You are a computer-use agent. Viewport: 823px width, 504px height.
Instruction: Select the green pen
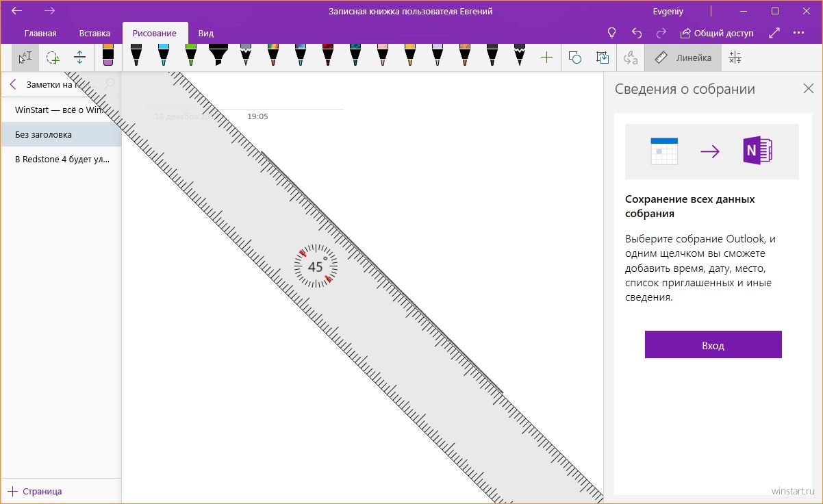(x=190, y=55)
